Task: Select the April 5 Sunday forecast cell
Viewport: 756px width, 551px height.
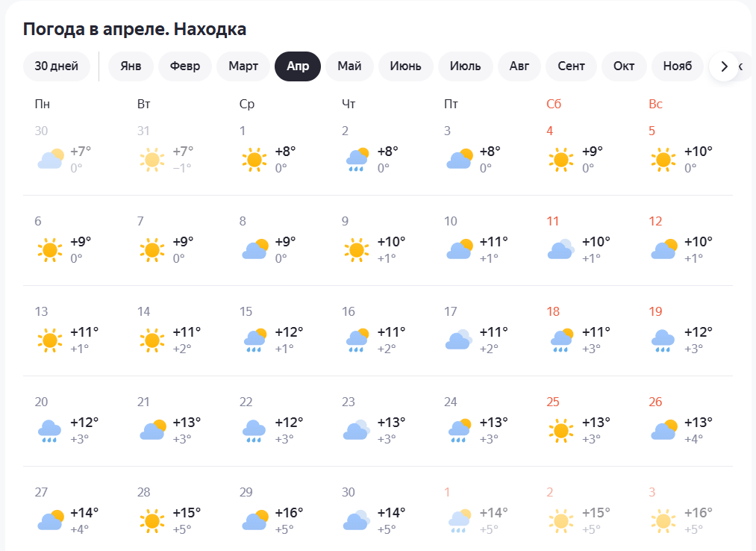Action: pos(681,150)
